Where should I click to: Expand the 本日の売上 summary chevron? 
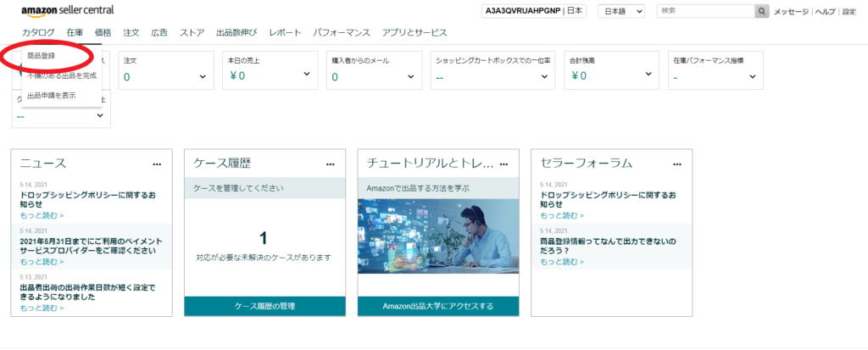click(x=307, y=75)
